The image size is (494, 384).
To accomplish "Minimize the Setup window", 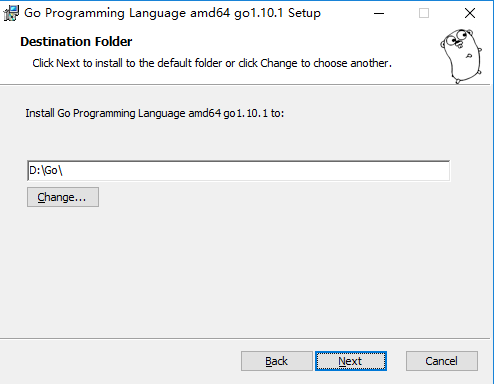I will click(x=379, y=13).
